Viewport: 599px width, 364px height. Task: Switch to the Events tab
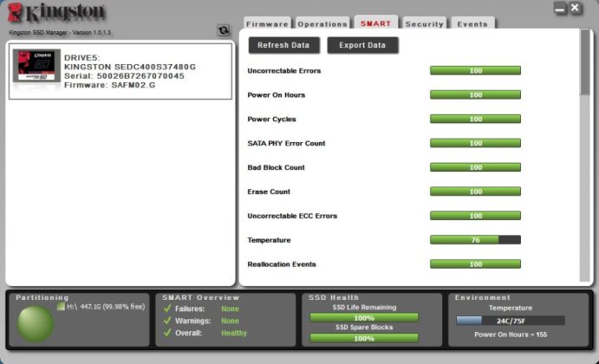point(472,23)
